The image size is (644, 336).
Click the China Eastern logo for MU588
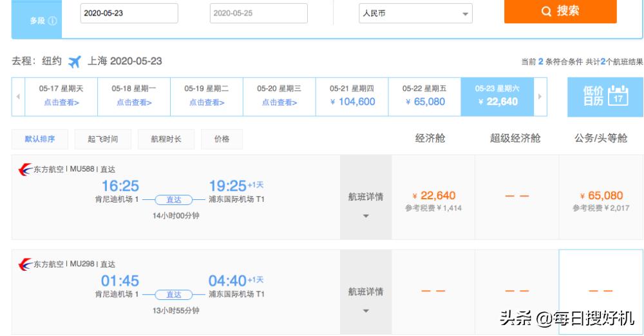pyautogui.click(x=25, y=169)
